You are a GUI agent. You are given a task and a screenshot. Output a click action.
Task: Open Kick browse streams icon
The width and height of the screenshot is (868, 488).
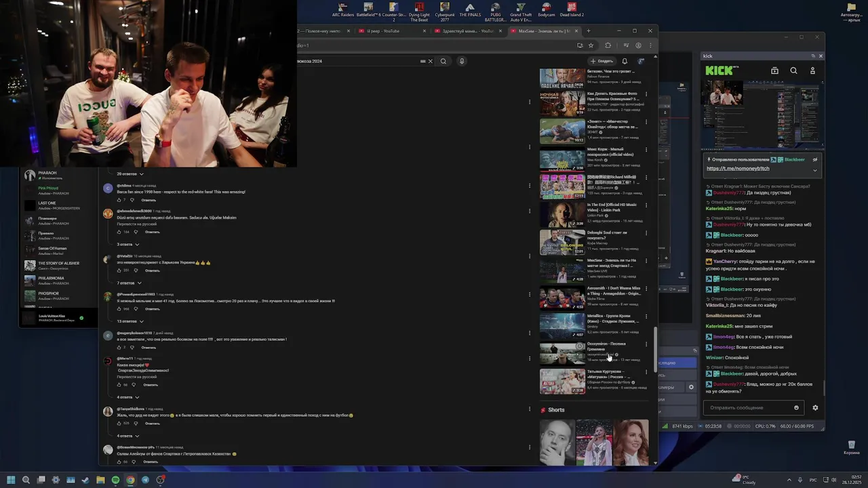774,70
